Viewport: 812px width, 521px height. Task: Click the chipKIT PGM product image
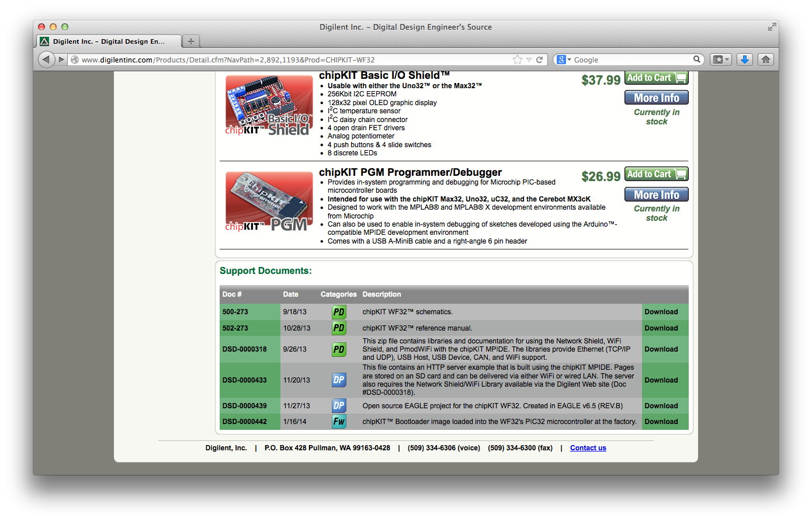[269, 202]
